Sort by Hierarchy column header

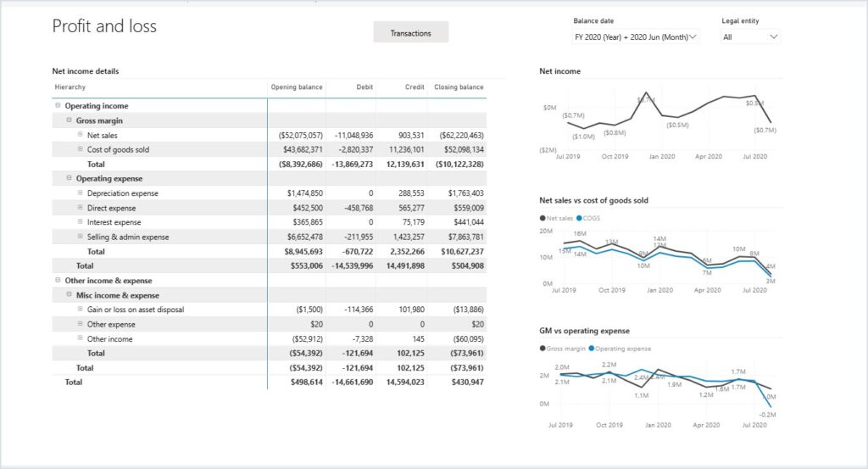(x=70, y=87)
